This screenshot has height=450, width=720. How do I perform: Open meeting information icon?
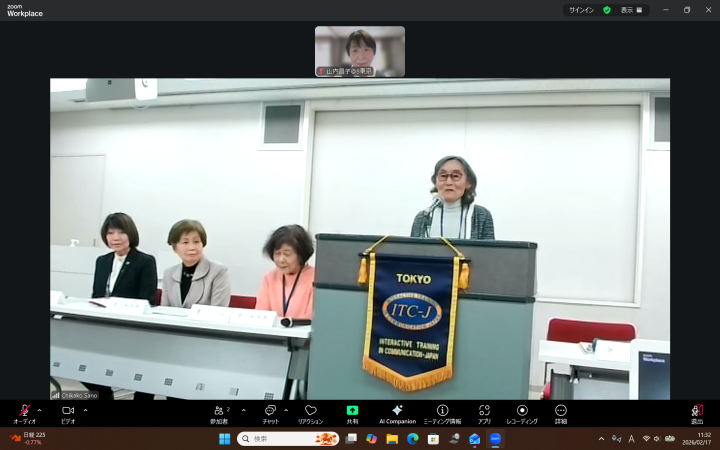442,411
